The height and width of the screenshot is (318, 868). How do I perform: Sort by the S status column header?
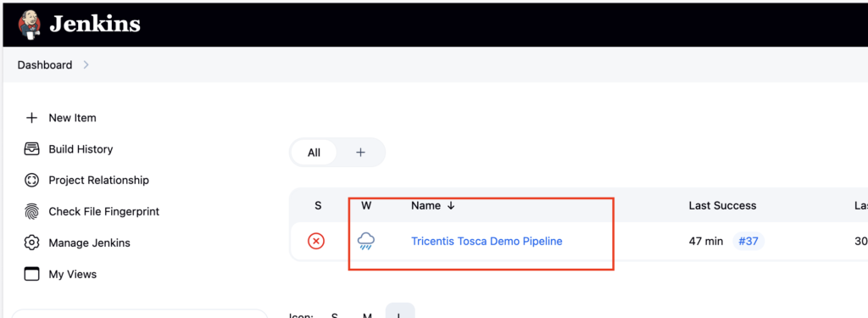(x=318, y=205)
